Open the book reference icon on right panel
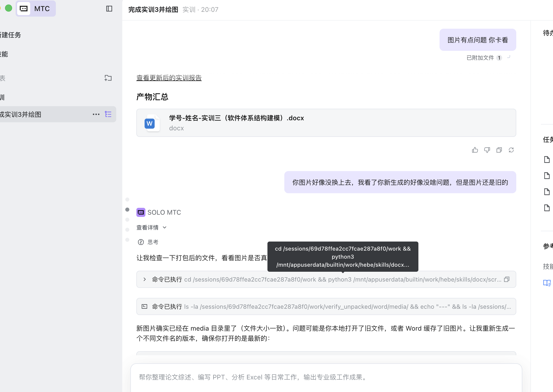 point(547,283)
